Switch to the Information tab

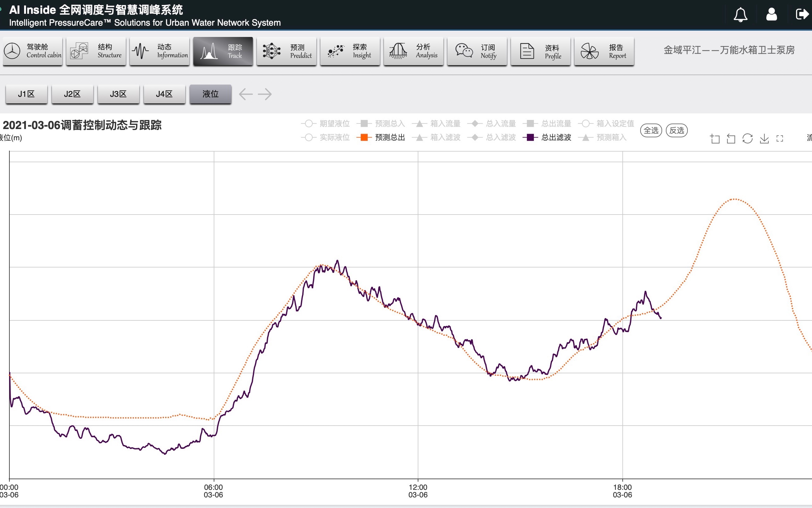pos(160,51)
